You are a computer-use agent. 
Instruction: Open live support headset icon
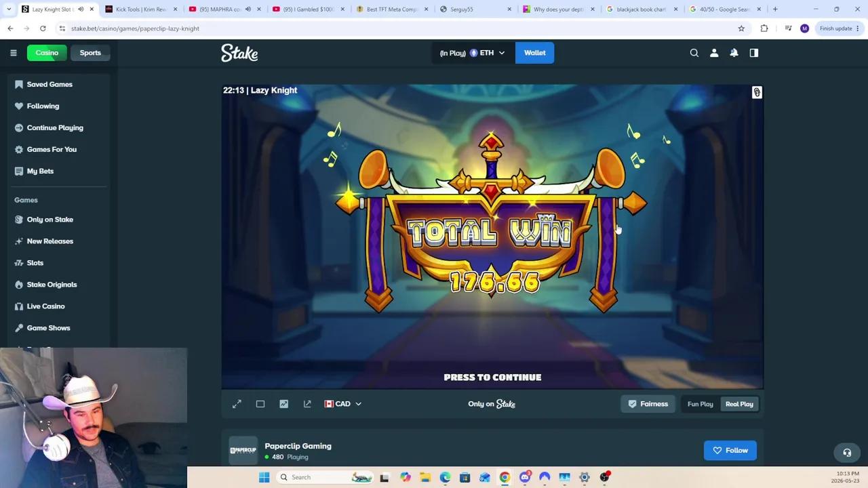pyautogui.click(x=847, y=453)
